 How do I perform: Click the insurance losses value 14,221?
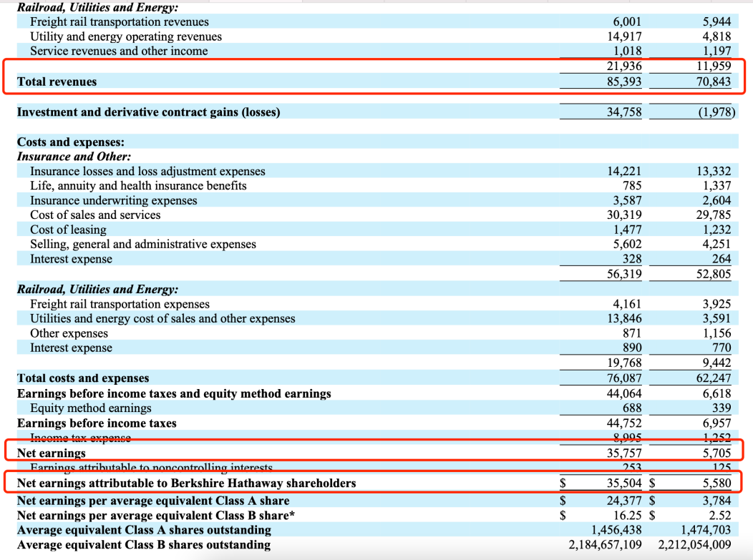(x=624, y=172)
